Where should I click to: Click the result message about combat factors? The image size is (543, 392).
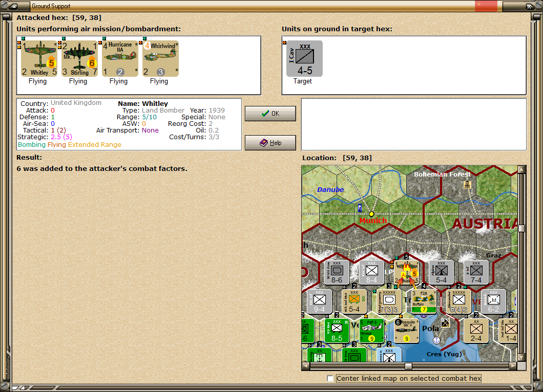(x=102, y=168)
